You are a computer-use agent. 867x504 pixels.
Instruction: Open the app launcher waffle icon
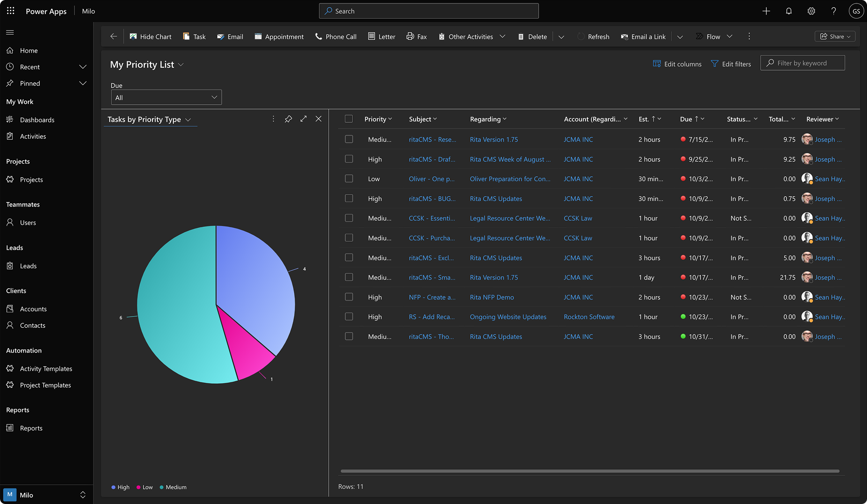click(x=11, y=11)
